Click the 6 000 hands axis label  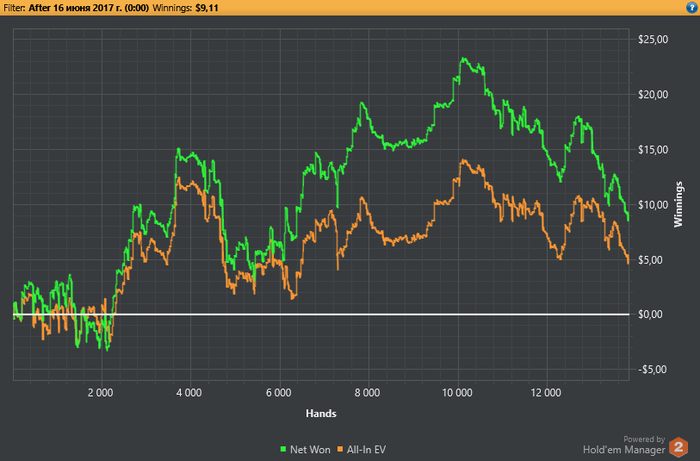[279, 393]
